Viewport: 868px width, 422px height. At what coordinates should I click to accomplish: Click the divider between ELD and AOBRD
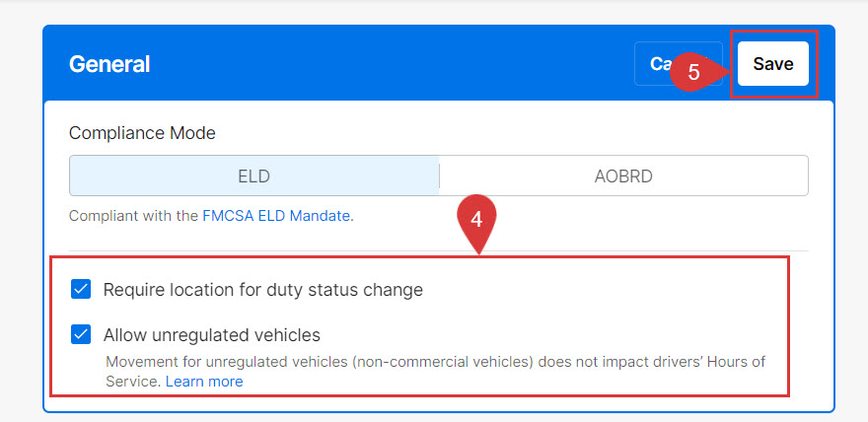439,176
